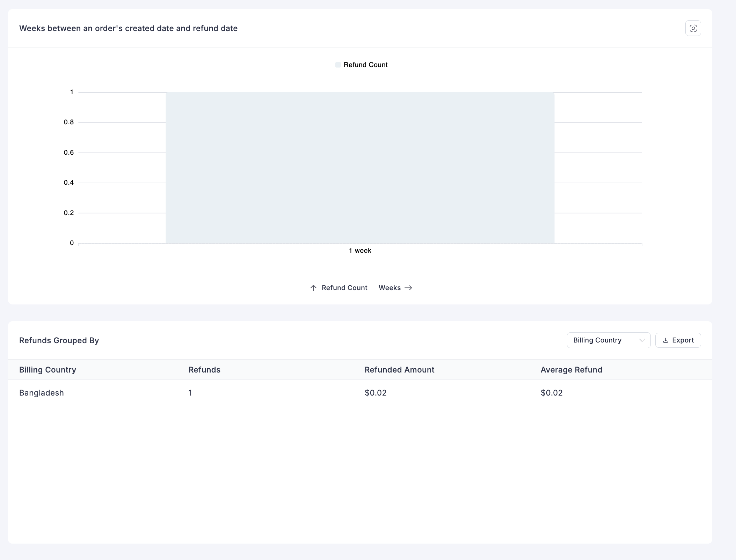
Task: Click the Refund Count legend color square
Action: (x=337, y=65)
